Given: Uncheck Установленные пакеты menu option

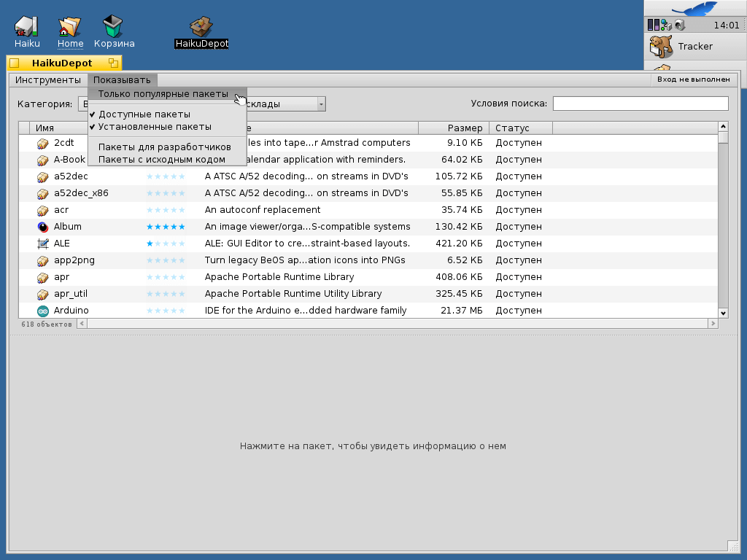Looking at the screenshot, I should click(x=167, y=127).
